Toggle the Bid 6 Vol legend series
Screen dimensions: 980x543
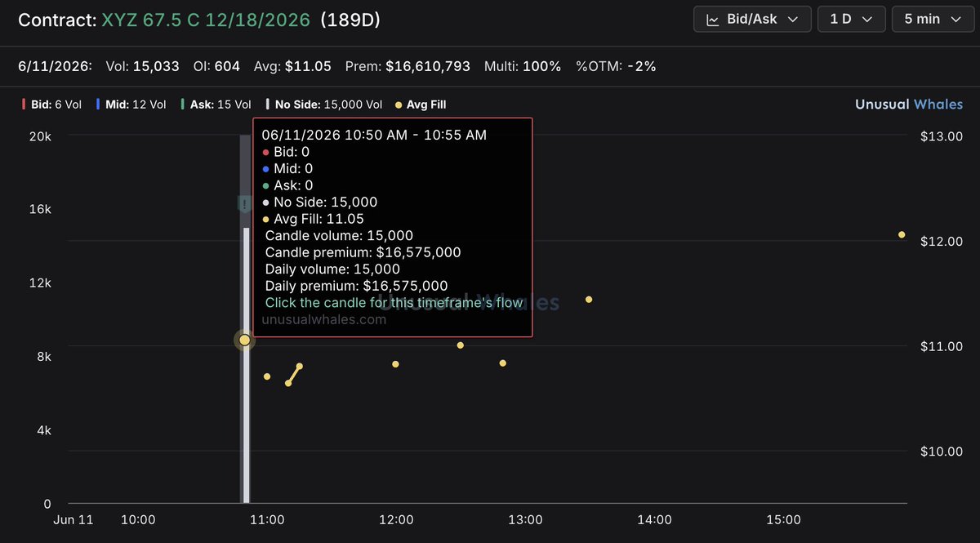[51, 105]
